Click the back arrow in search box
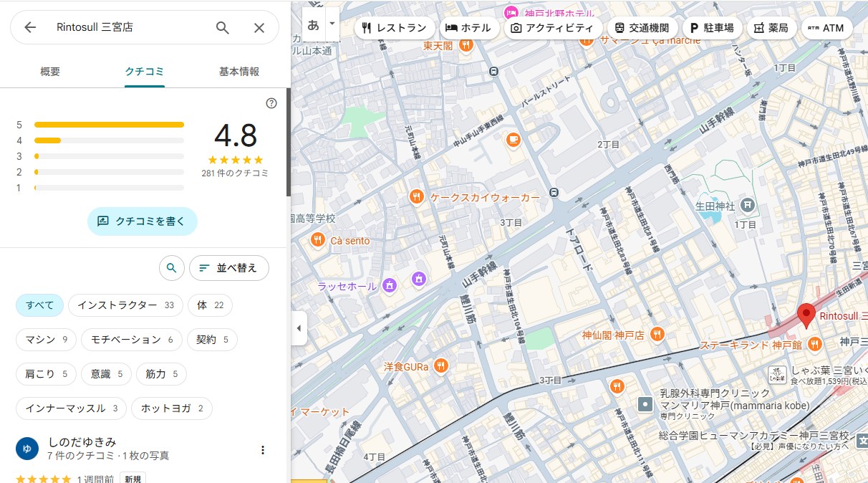 (30, 27)
